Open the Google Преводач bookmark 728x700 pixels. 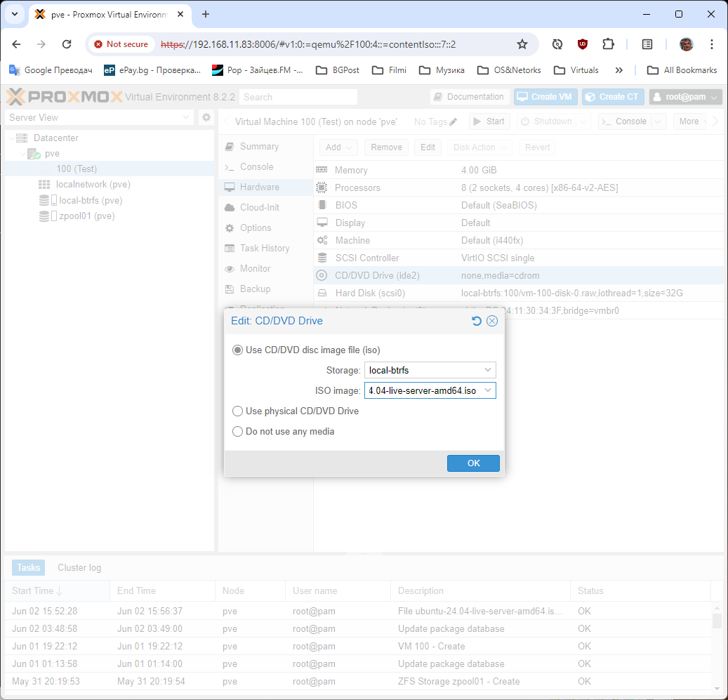(51, 70)
